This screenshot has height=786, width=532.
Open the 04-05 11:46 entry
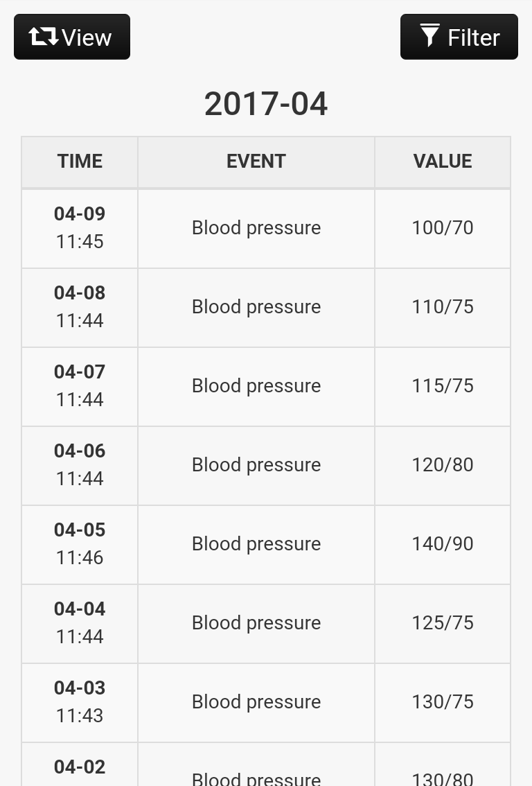click(x=80, y=544)
